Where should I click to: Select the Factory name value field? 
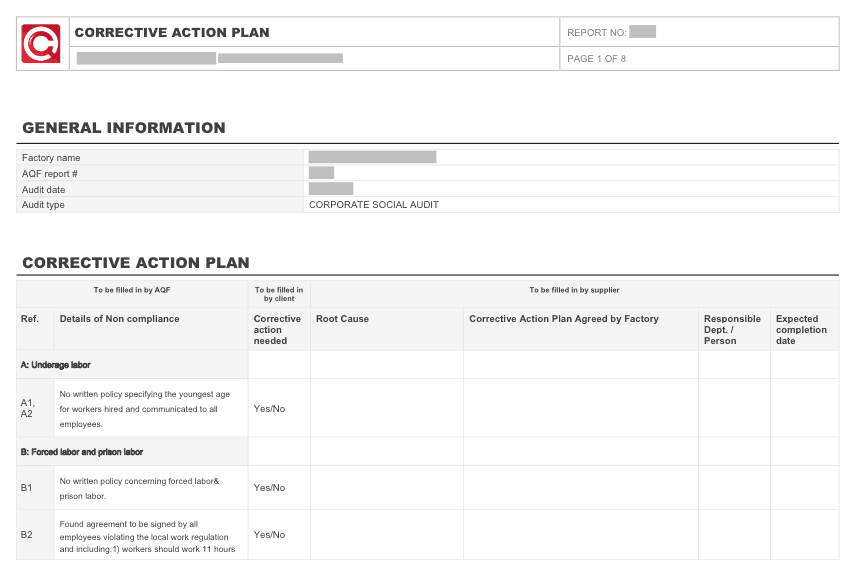pos(372,157)
